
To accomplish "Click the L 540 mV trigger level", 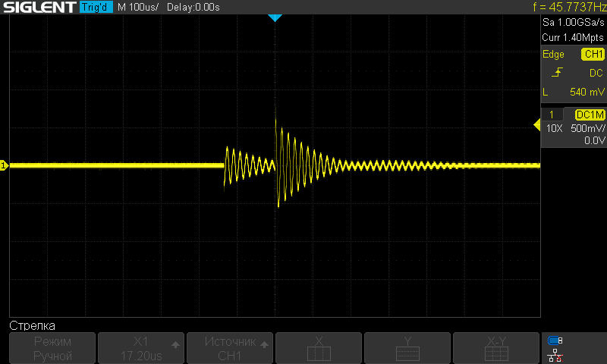I will tap(573, 91).
